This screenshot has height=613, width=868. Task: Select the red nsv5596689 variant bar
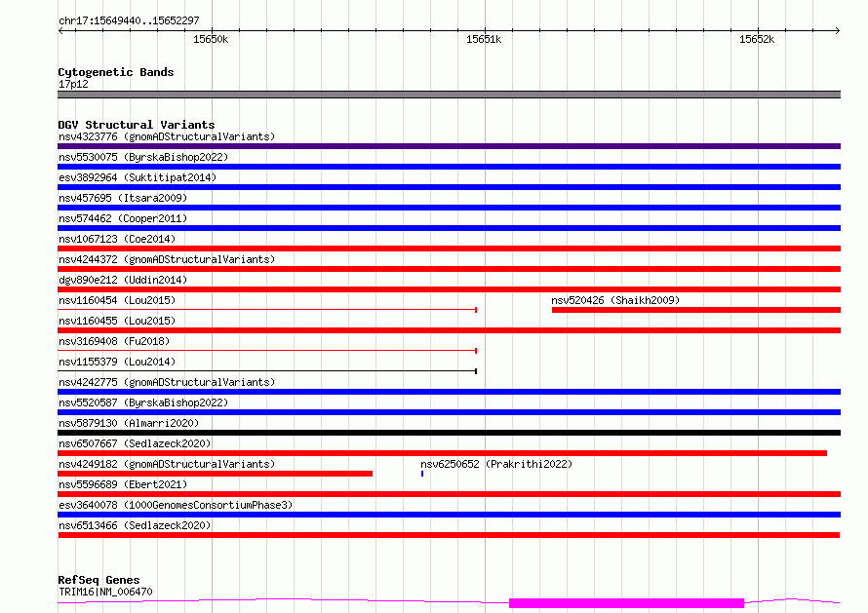pos(449,494)
